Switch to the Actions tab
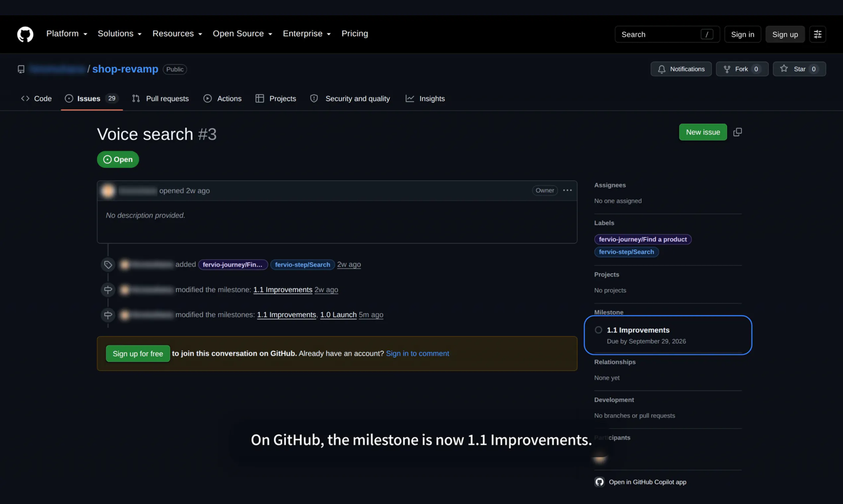 (x=223, y=98)
